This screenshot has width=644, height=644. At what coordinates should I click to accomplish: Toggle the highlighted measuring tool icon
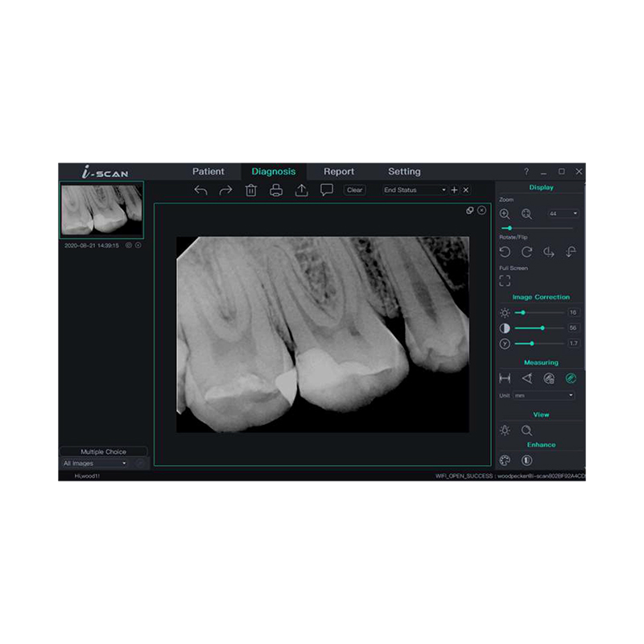(571, 378)
